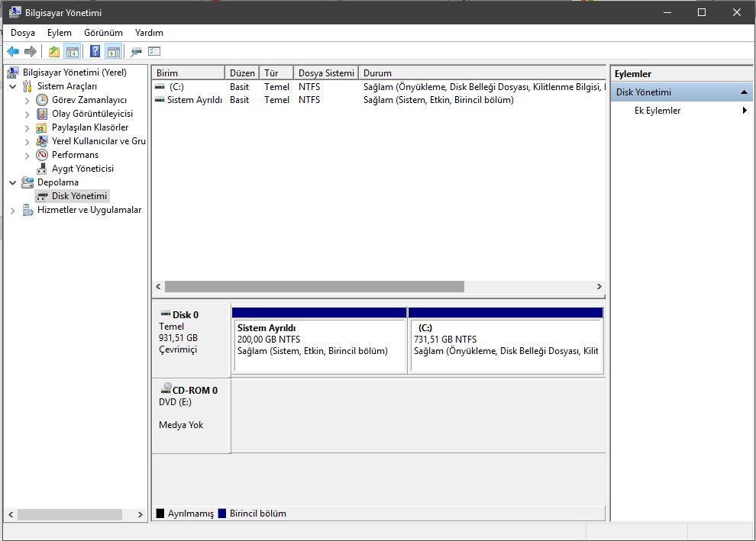Open the Eylem menu

click(x=60, y=33)
